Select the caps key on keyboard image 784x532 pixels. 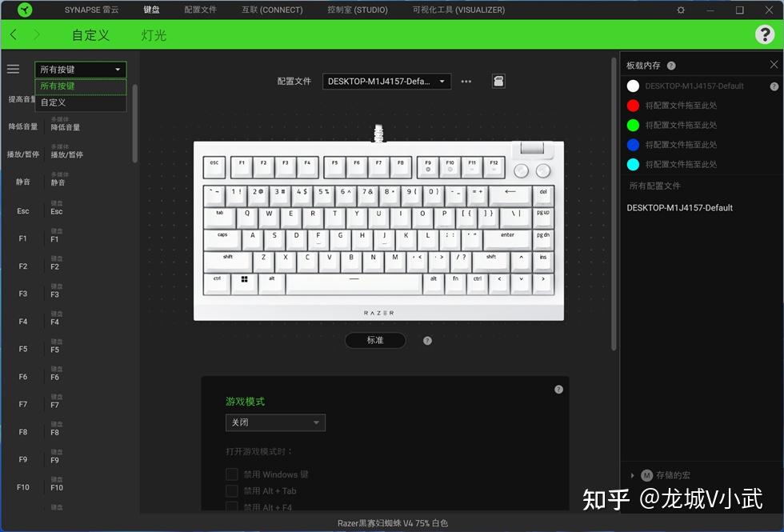222,239
